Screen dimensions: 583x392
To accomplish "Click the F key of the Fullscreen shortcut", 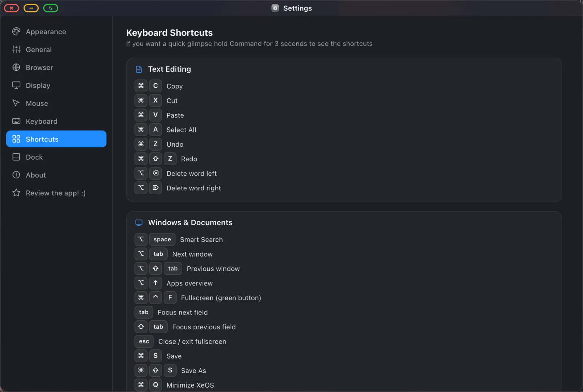I will pos(170,298).
